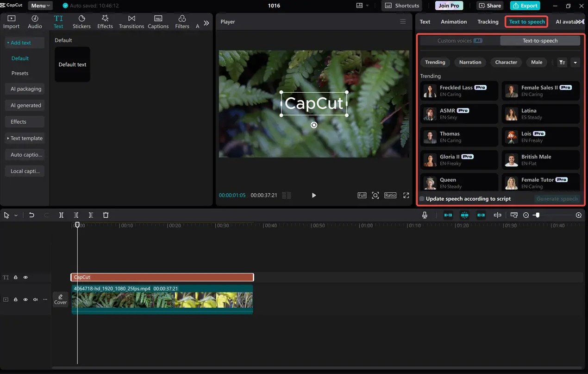Delete the selected clip with trash icon
Screen dimensions: 588x374
point(106,215)
